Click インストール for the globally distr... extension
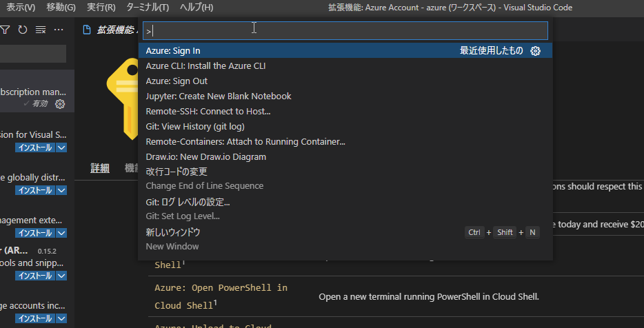Viewport: 644px width, 328px height. tap(35, 190)
